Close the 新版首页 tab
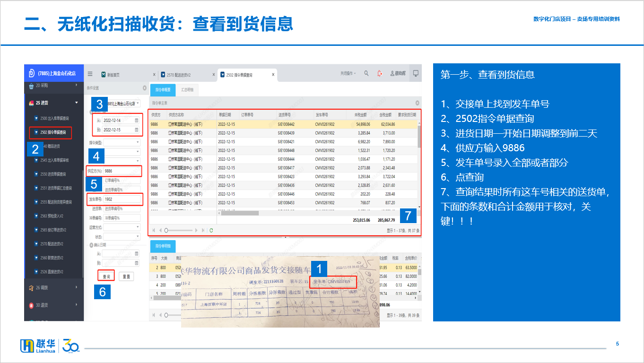This screenshot has height=363, width=644. (x=154, y=75)
